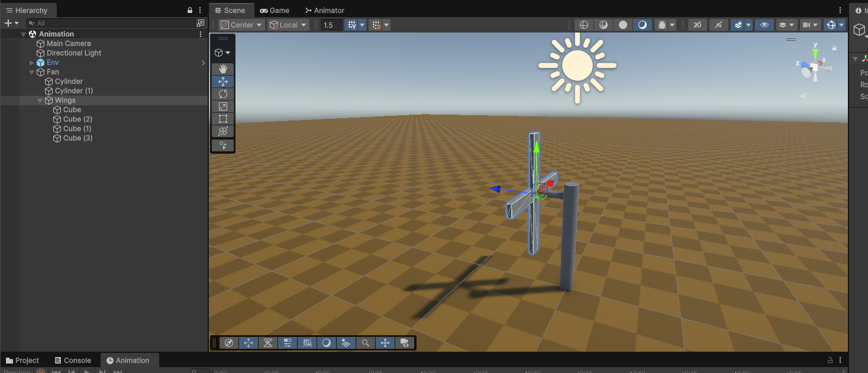This screenshot has height=373, width=868.
Task: Choose unlit draw mode
Action: (623, 25)
